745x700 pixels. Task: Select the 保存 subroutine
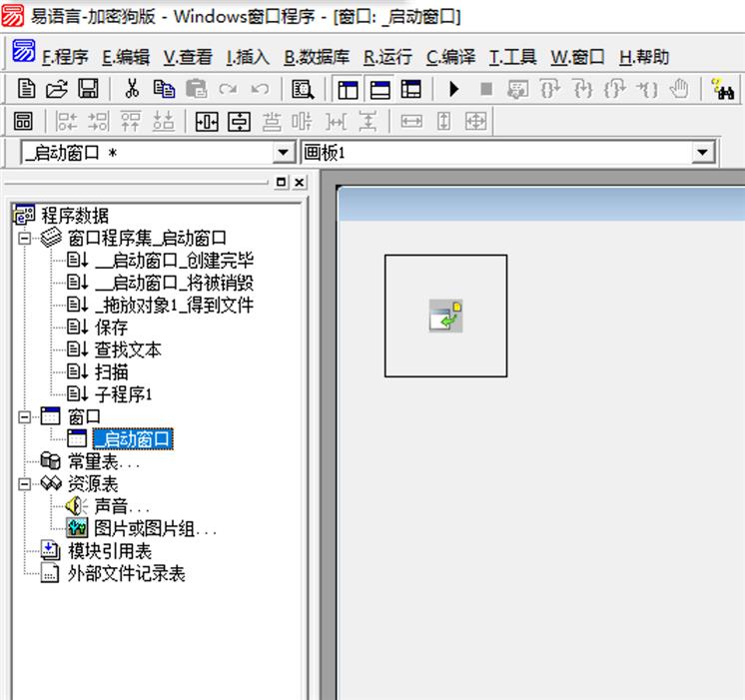(111, 328)
